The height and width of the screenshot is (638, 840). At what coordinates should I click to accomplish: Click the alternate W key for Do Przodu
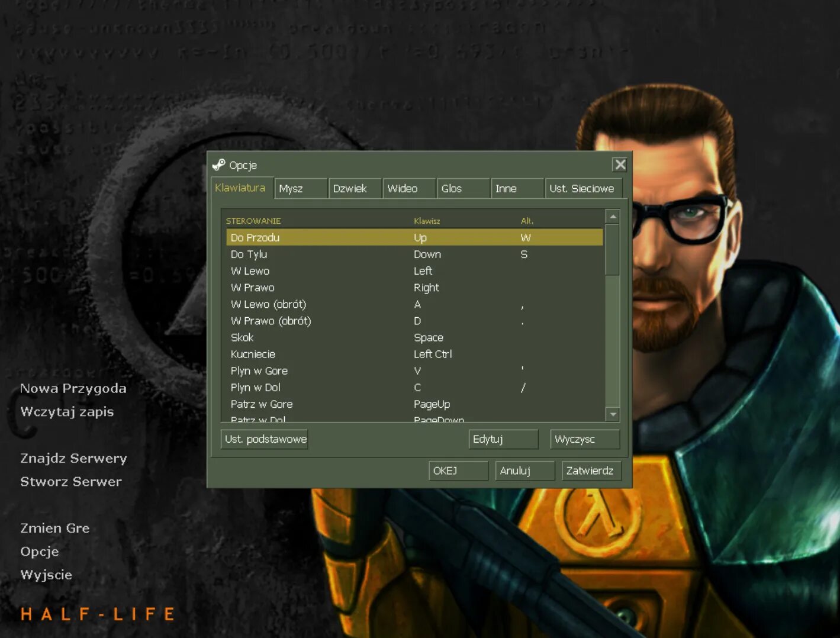coord(526,237)
